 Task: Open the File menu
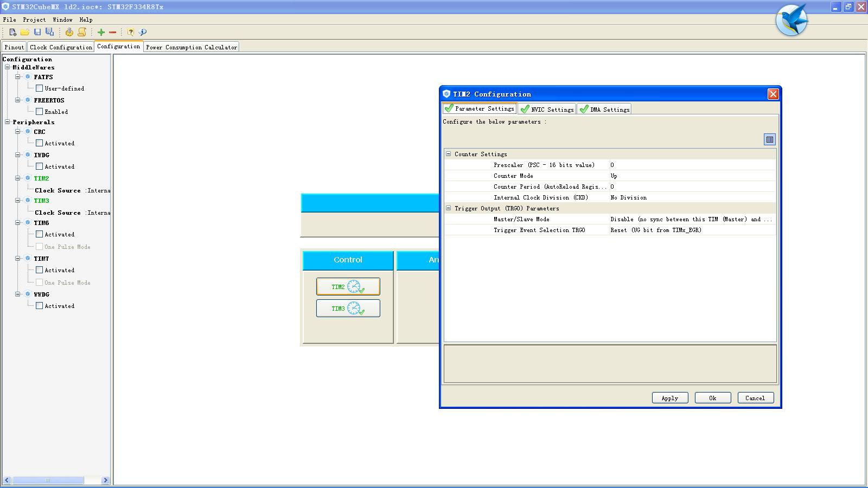click(9, 20)
